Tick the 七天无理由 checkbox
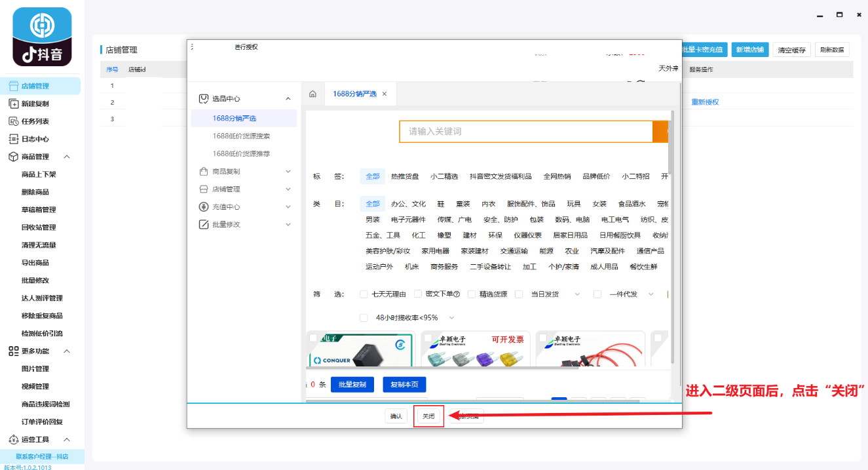This screenshot has width=868, height=470. coord(364,294)
